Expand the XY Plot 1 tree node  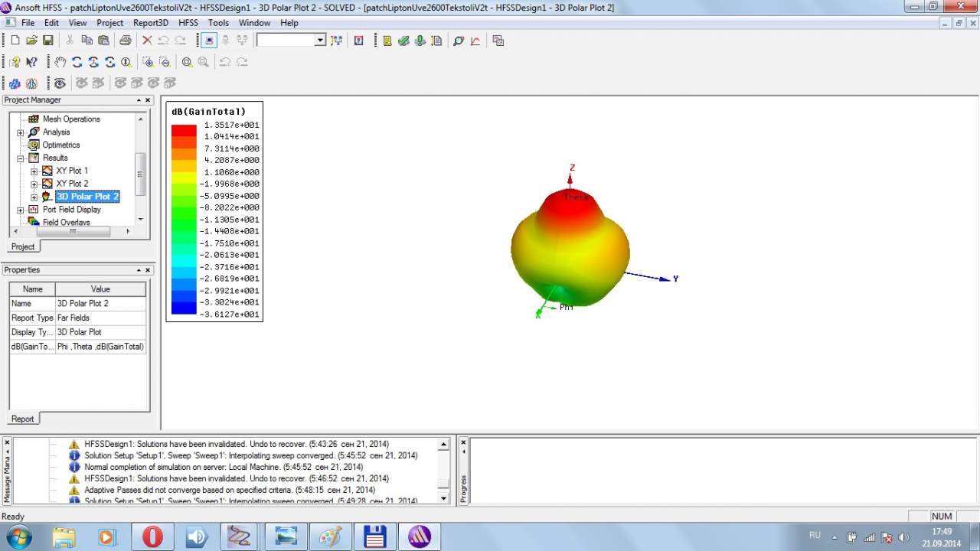34,171
